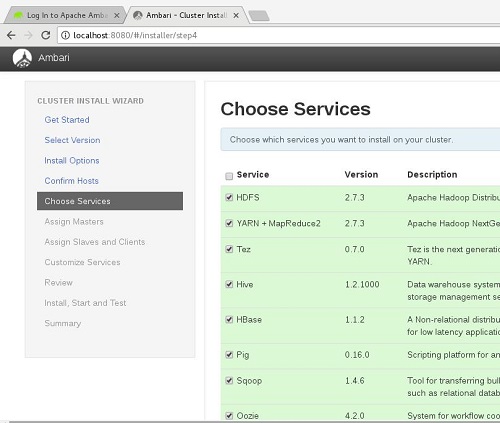Click Oozie version 4.2.0 cell
This screenshot has width=500, height=423.
(355, 416)
